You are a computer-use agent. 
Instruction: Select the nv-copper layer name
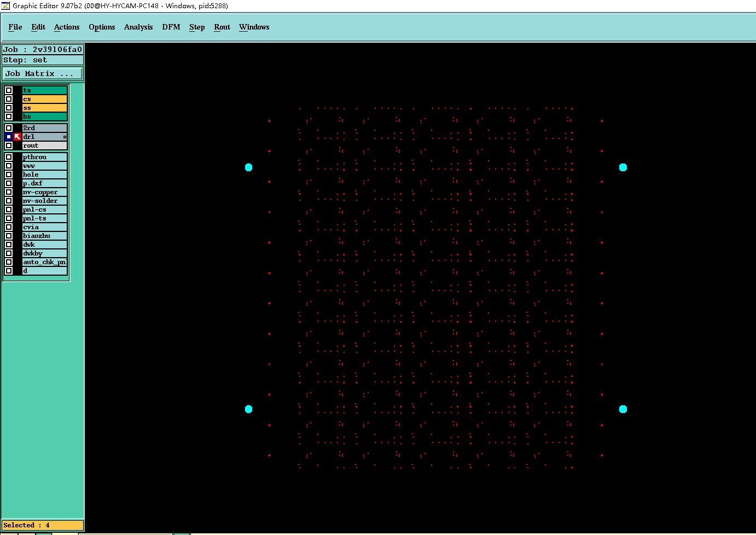point(45,192)
